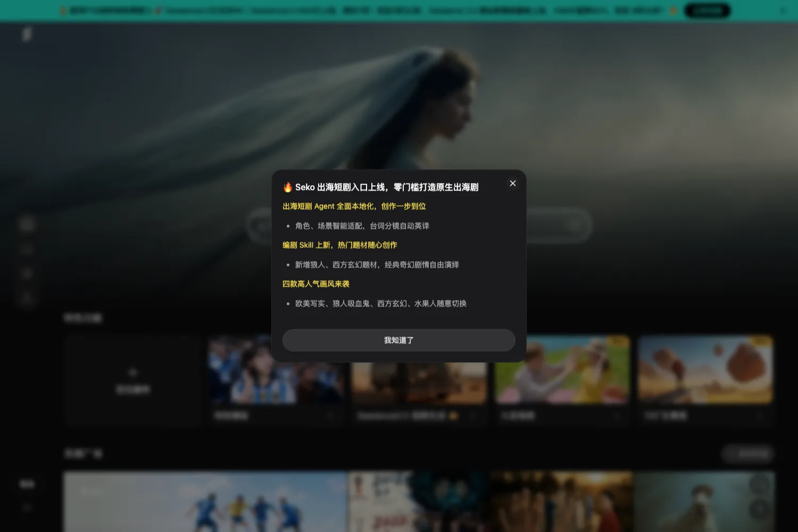Click the upper round icon on bird image
Screen dimensions: 798x532
pos(760,485)
